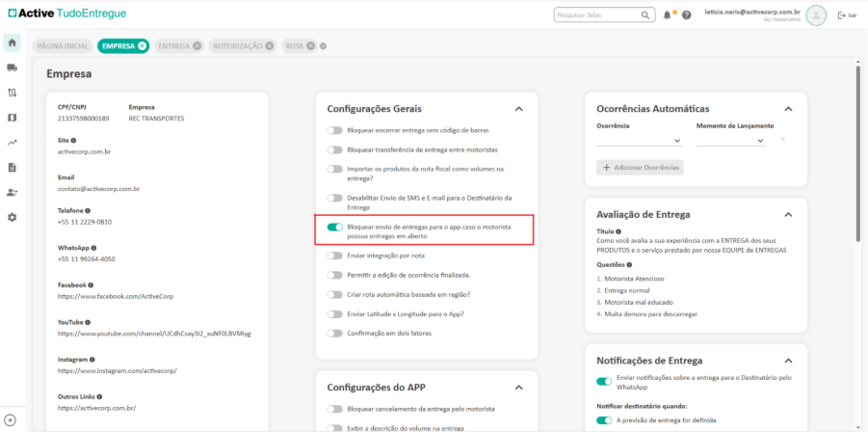Collapse the Configurações Gerais section
Viewport: 868px width, 432px height.
coord(518,109)
